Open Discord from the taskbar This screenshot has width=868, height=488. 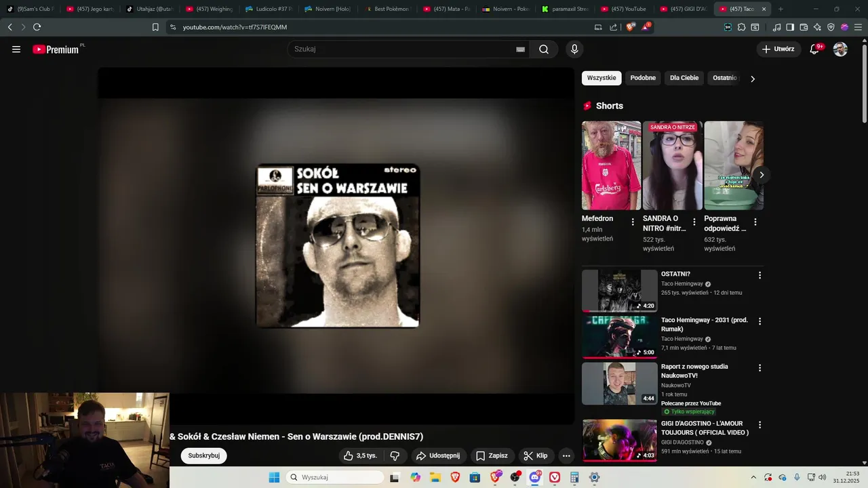pos(535,477)
